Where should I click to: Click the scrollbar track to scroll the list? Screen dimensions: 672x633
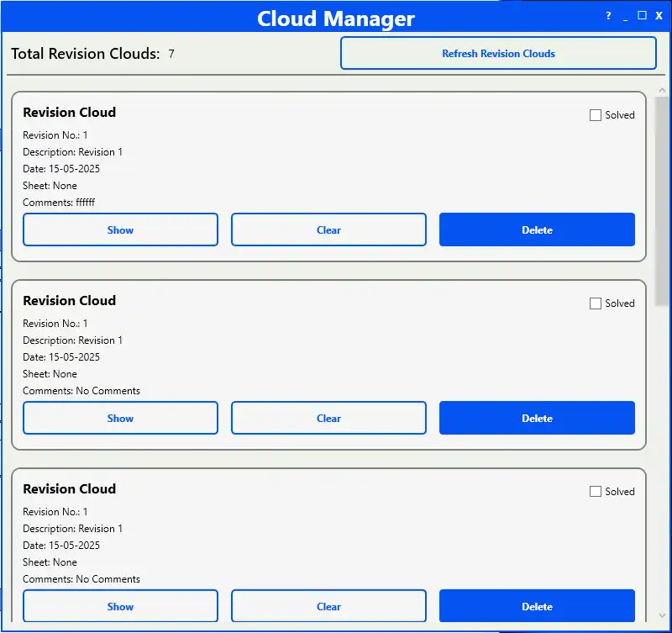coord(663,420)
